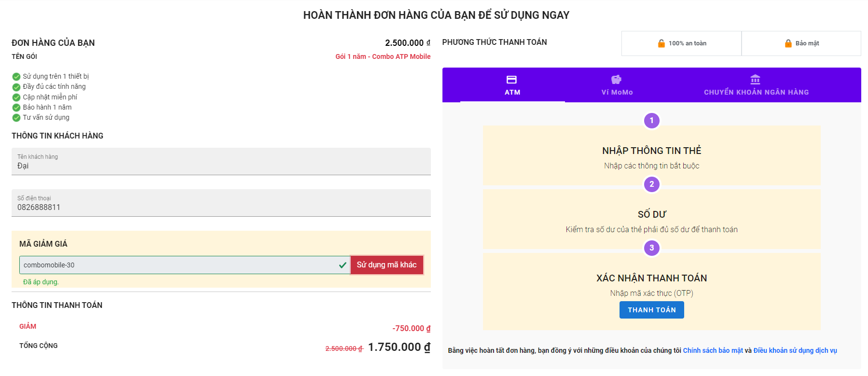Click green check beside "Sử dụng trên 1 thiết bị"
868x376 pixels.
tap(16, 76)
